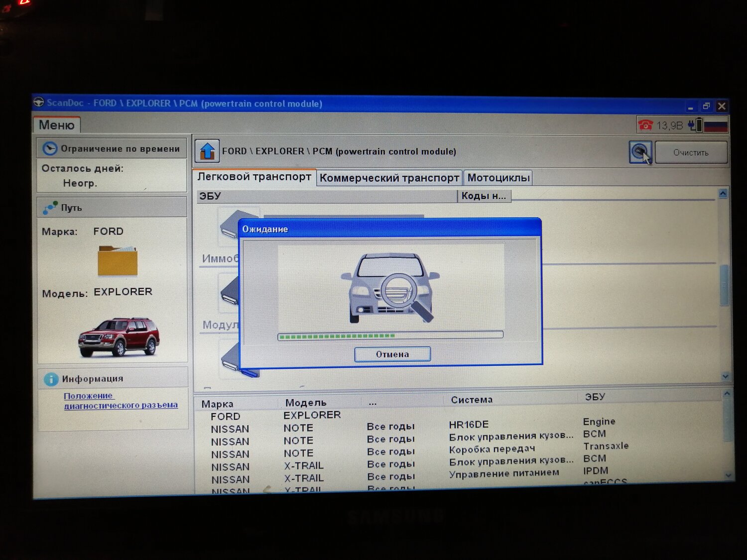Viewport: 747px width, 560px height.
Task: Click the route icon beside Путь
Action: click(x=50, y=208)
